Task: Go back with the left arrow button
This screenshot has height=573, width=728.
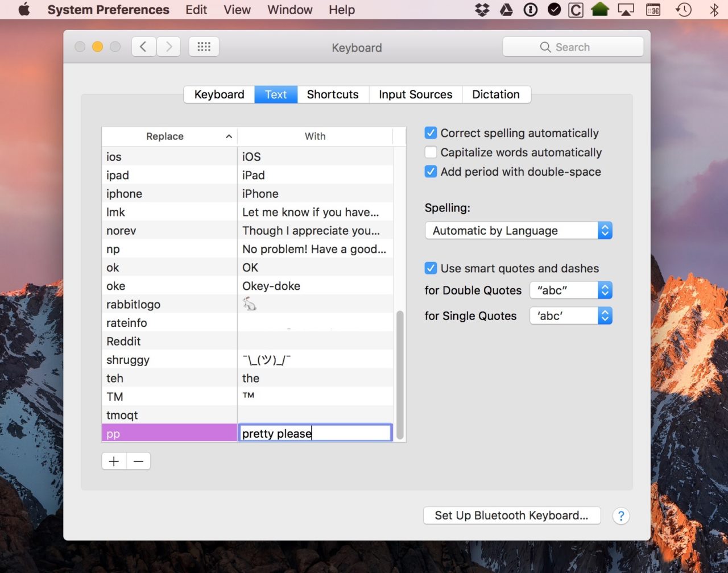Action: click(x=144, y=47)
